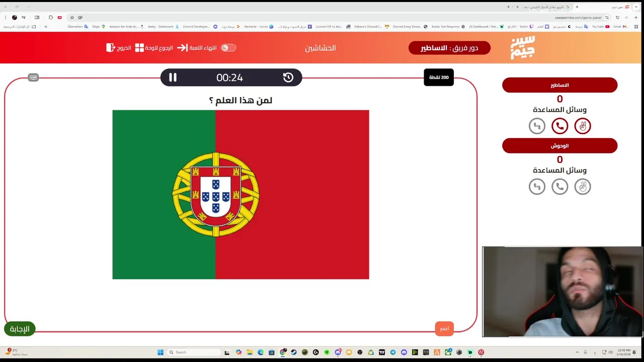Use الوحوش team's swap helper icon
Viewport: 644px width, 362px height.
[x=537, y=187]
